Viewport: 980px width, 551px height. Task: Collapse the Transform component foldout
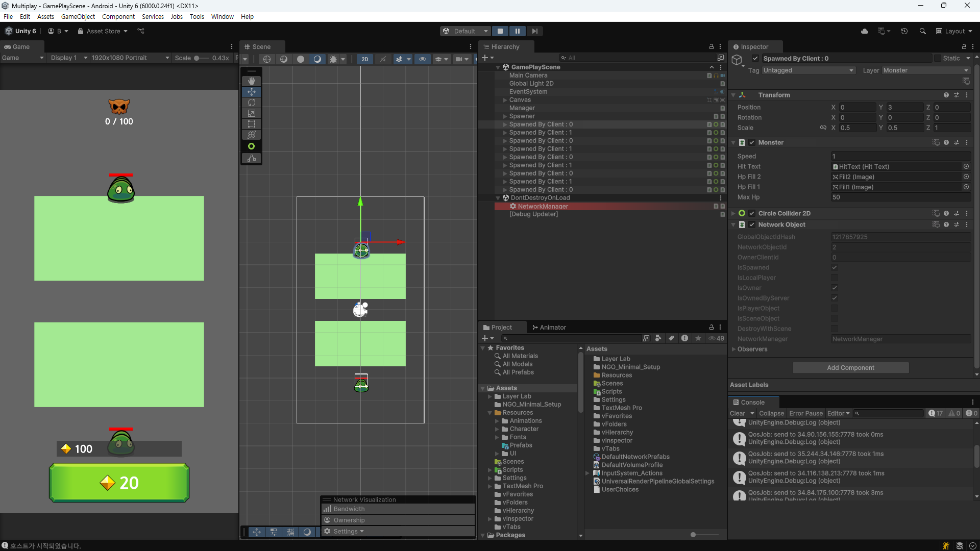[733, 95]
